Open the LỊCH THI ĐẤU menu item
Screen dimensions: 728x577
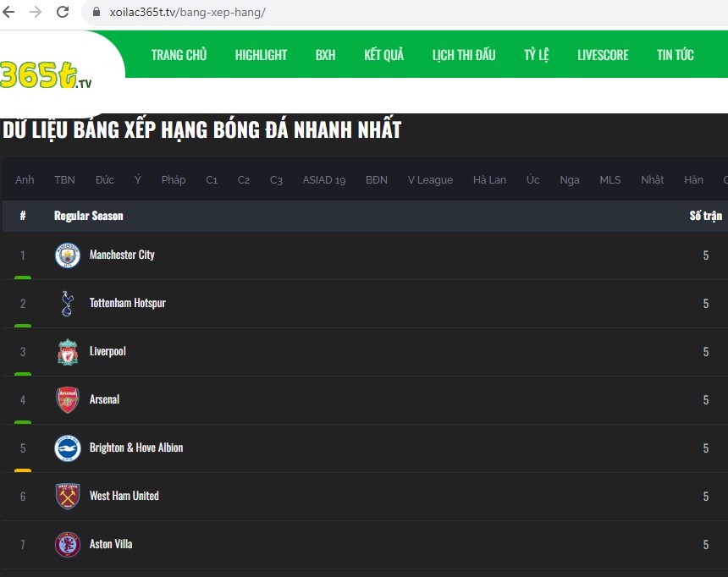pyautogui.click(x=464, y=55)
